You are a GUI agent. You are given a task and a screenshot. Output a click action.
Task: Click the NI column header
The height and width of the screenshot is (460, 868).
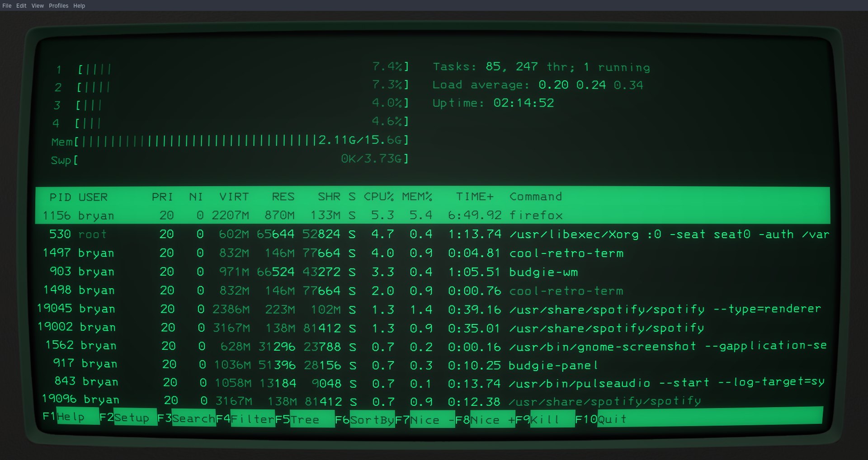pos(196,197)
